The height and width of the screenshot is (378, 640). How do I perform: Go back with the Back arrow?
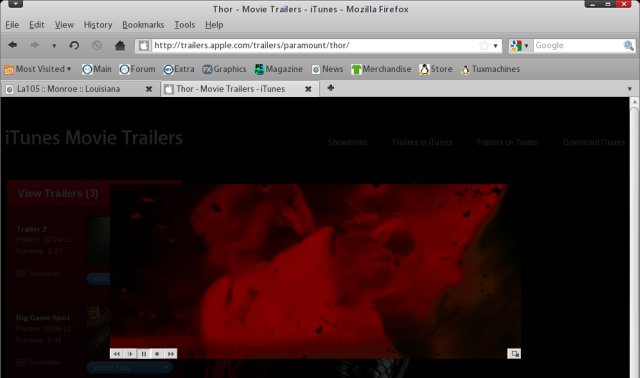[x=13, y=45]
